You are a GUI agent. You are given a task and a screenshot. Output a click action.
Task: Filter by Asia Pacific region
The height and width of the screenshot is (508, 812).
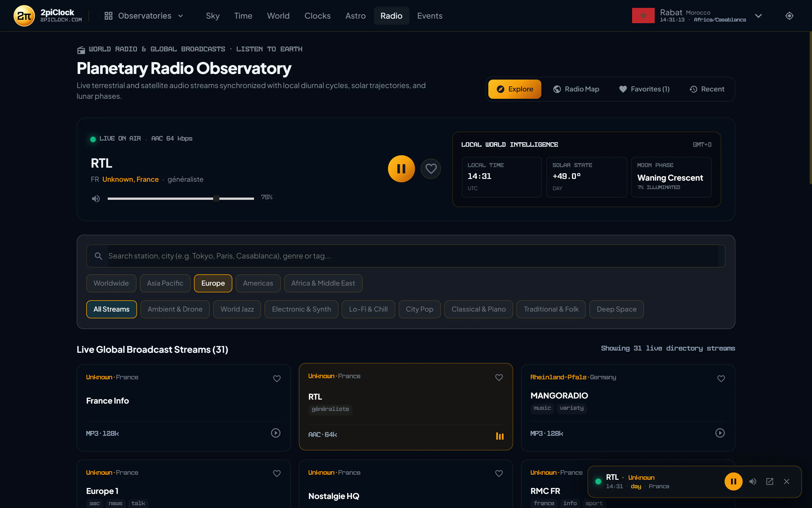[x=165, y=283]
